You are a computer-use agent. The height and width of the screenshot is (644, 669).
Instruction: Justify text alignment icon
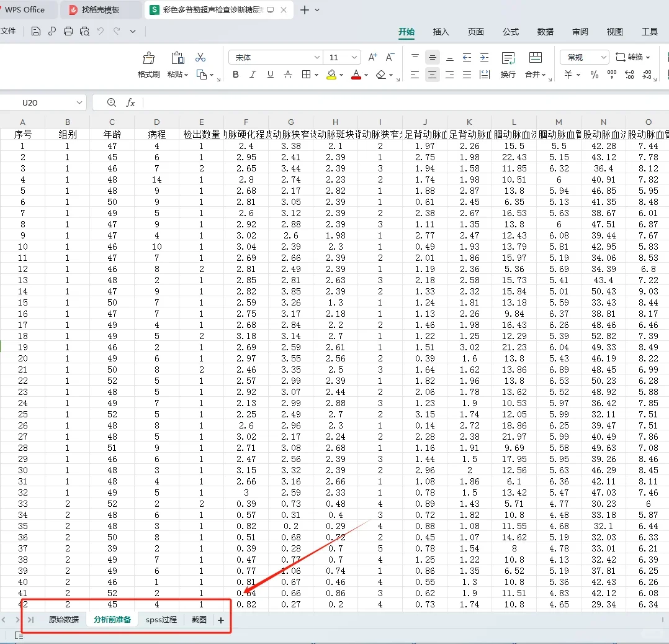(x=467, y=75)
